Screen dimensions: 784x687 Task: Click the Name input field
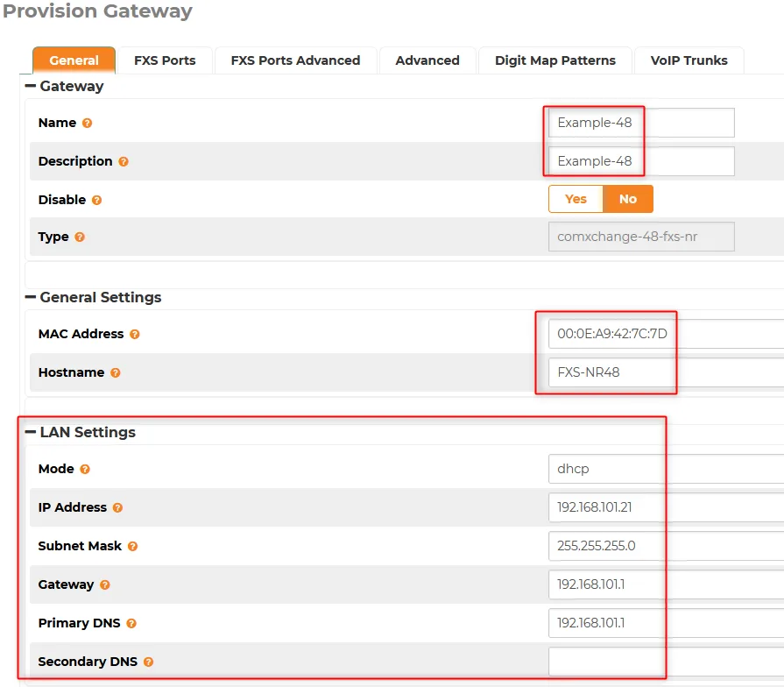pos(641,123)
